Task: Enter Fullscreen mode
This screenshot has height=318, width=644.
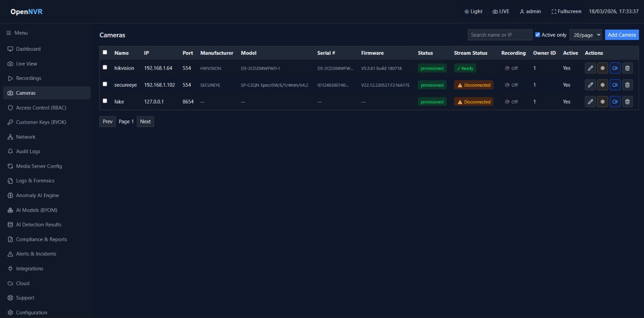Action: click(566, 12)
